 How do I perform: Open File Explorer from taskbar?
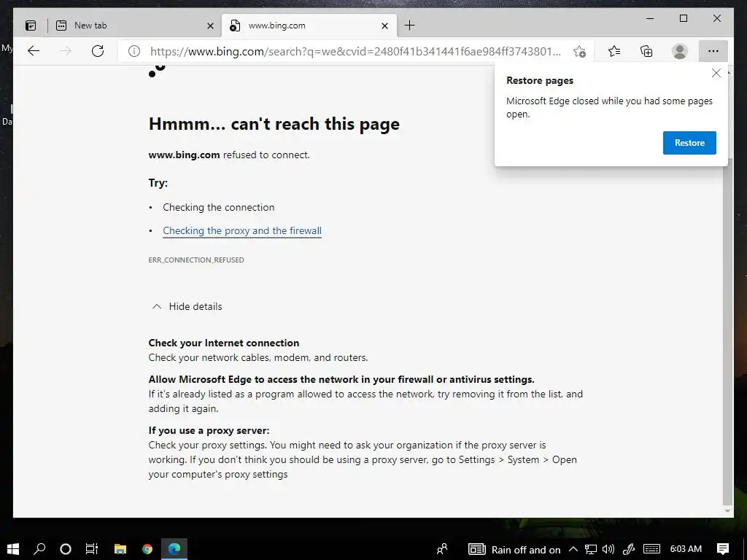pos(120,549)
